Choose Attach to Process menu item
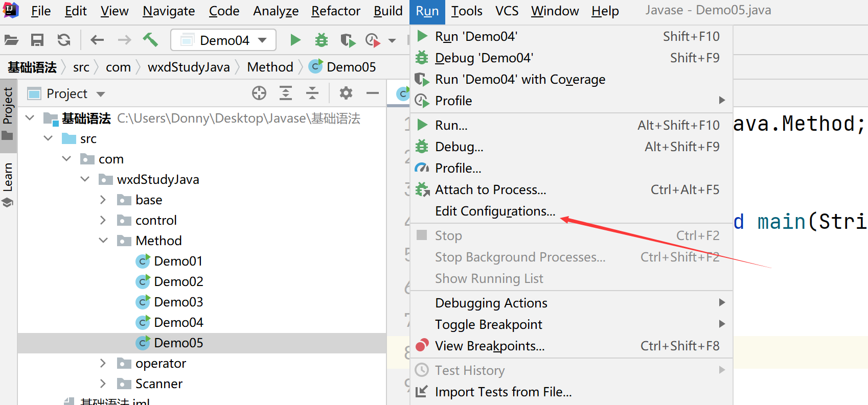This screenshot has height=405, width=868. (490, 190)
